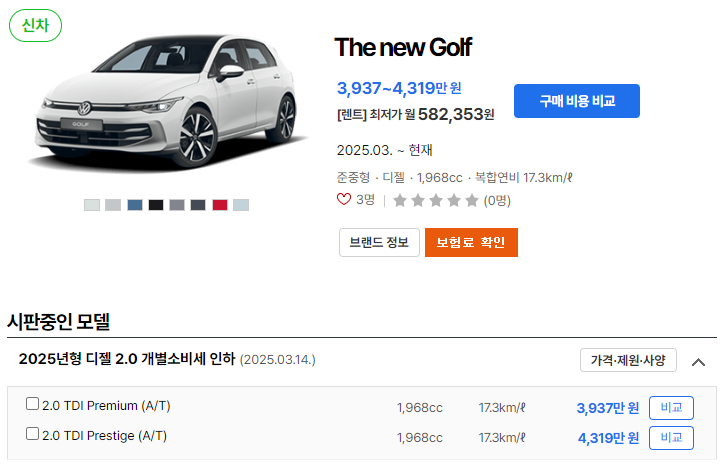Click the 2025.03. ~ 현재 date text
Viewport: 723px width, 469px height.
pyautogui.click(x=385, y=150)
